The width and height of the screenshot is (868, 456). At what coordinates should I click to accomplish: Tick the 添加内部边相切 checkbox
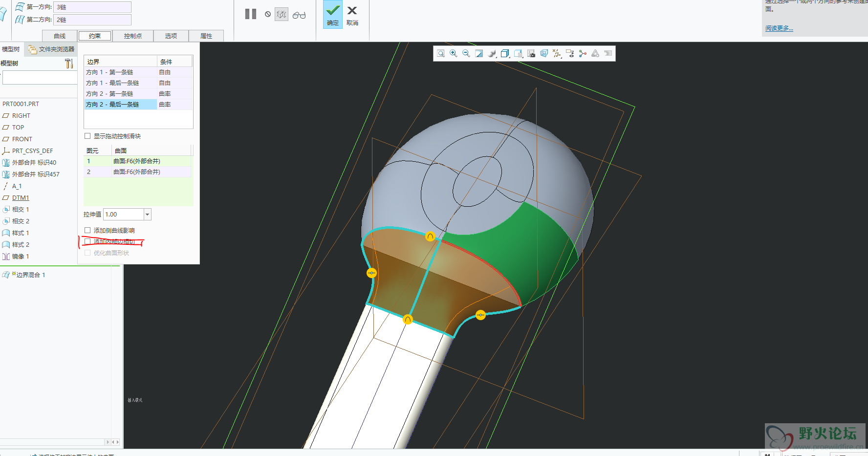[87, 241]
